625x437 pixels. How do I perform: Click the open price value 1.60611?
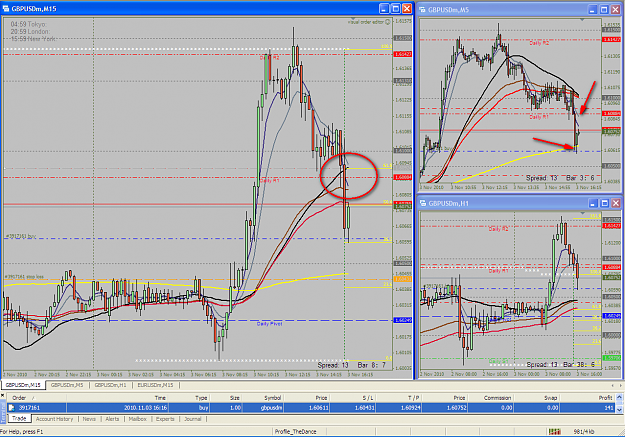(317, 408)
